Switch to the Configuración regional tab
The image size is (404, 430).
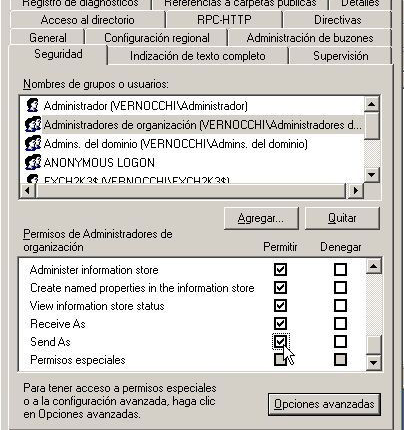coord(157,38)
